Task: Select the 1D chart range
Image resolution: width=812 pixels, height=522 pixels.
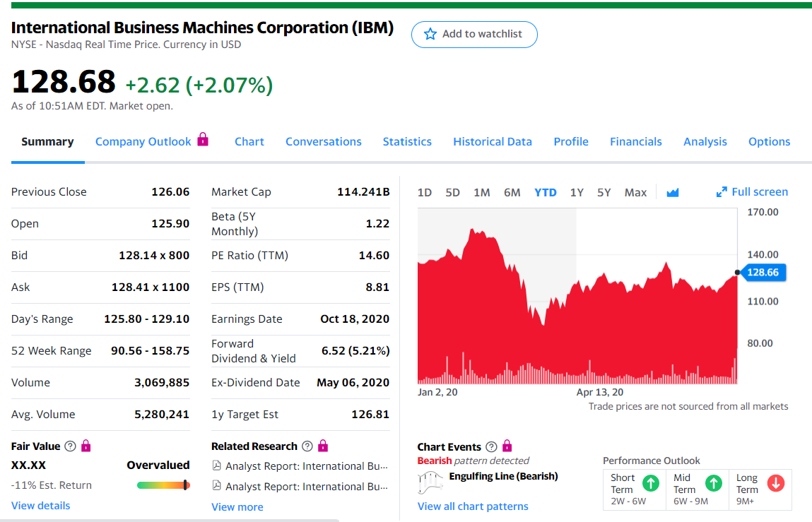Action: 425,192
